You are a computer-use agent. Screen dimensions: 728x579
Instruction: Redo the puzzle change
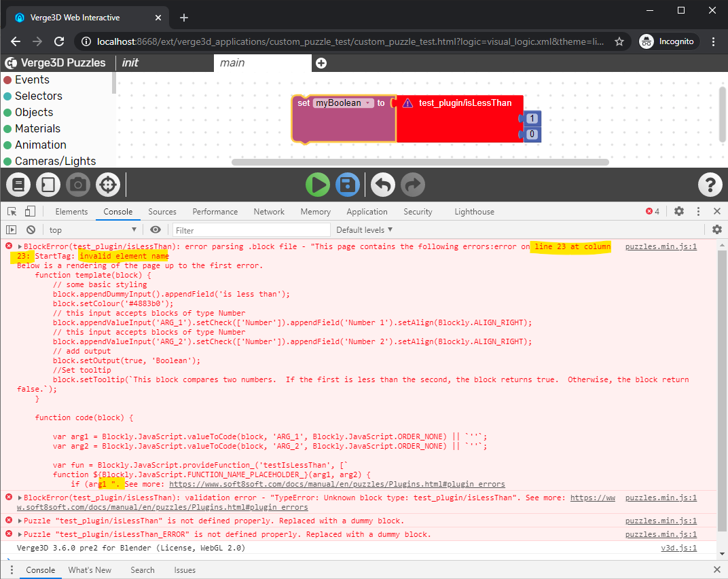point(413,185)
